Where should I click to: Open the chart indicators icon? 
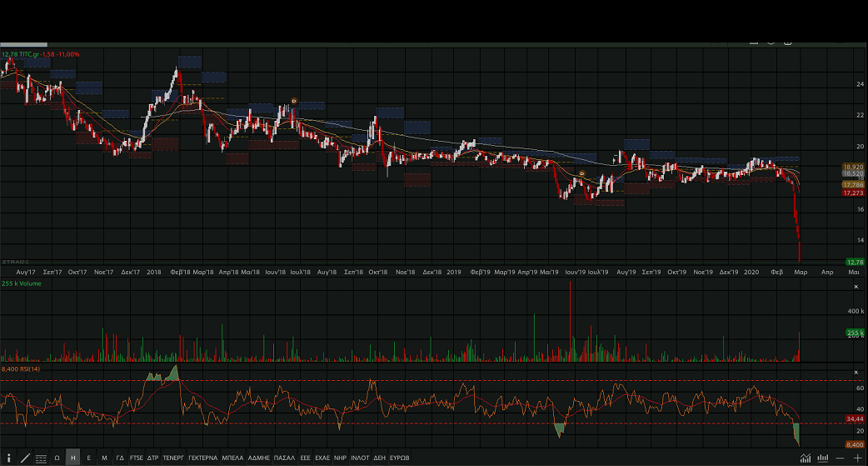coord(806,458)
